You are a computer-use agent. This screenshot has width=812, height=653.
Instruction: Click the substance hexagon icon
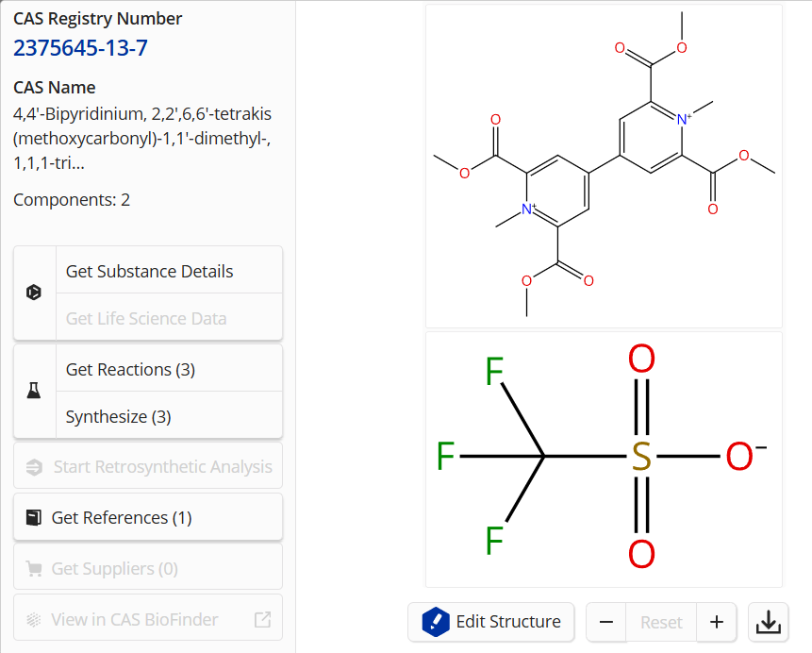click(34, 293)
